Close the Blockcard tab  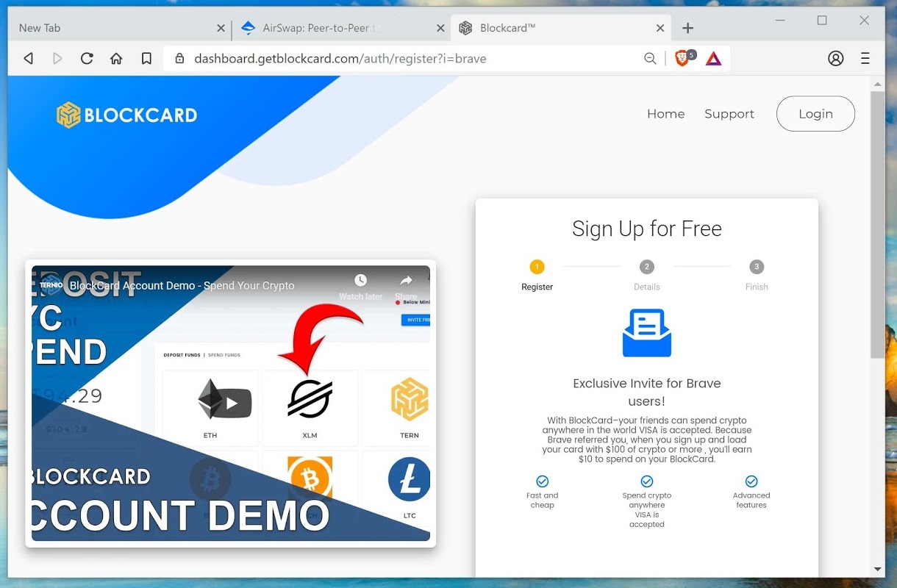(x=660, y=28)
